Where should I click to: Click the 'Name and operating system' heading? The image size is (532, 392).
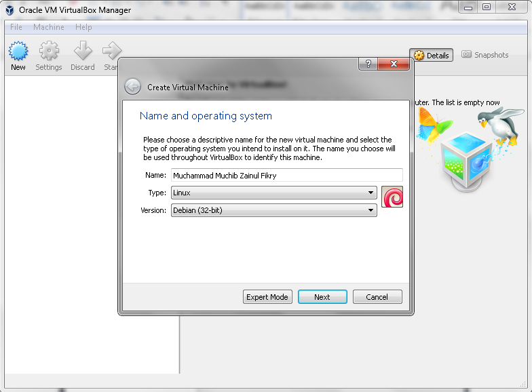[206, 116]
